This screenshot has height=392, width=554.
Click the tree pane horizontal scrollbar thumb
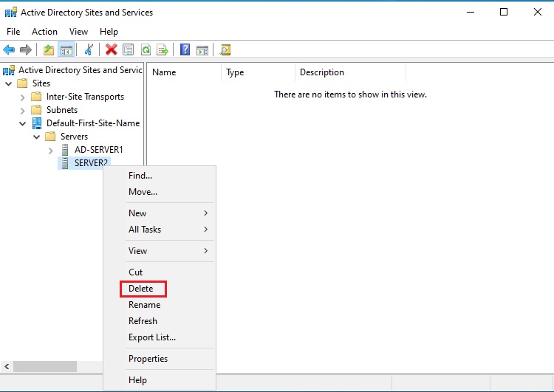pyautogui.click(x=44, y=367)
